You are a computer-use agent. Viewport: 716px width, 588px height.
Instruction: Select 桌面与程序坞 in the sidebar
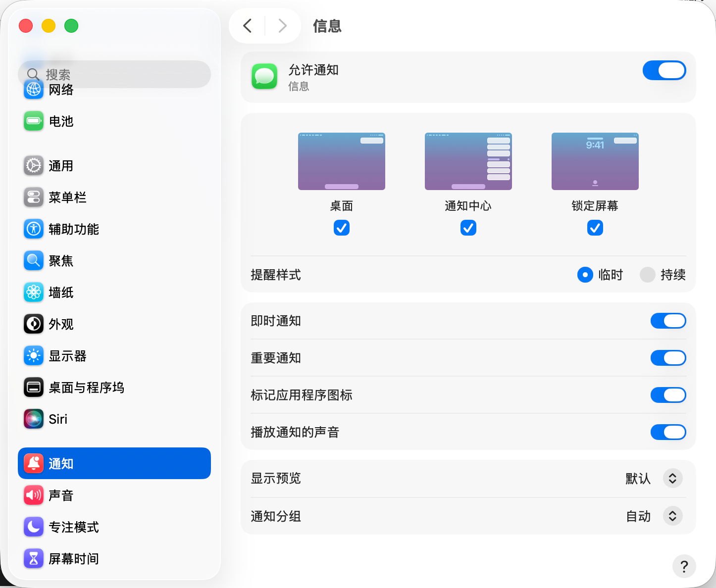[86, 388]
